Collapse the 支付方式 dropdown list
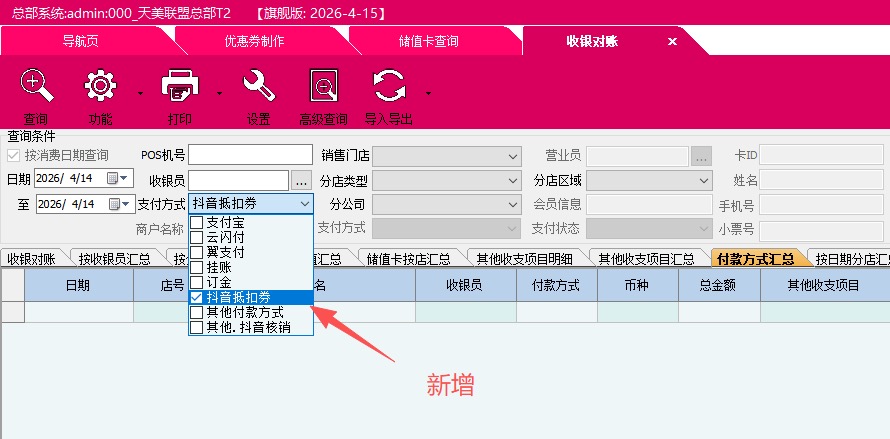The height and width of the screenshot is (439, 890). 304,204
